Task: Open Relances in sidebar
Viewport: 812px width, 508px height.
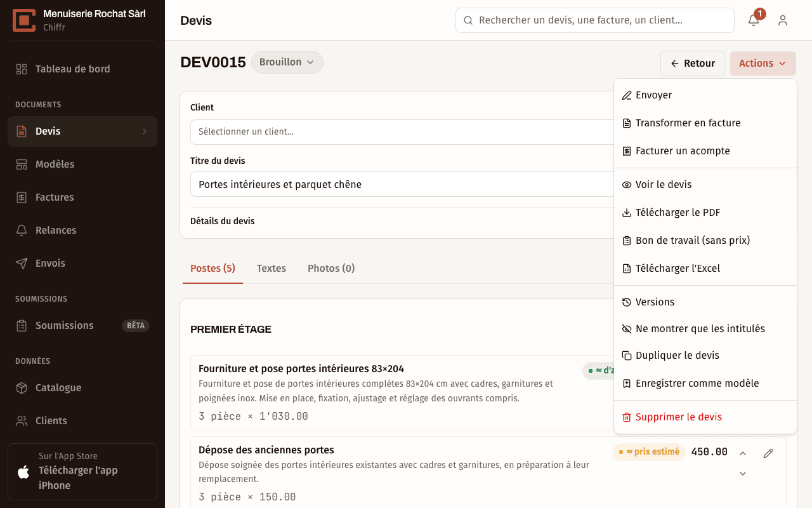Action: 82,231
